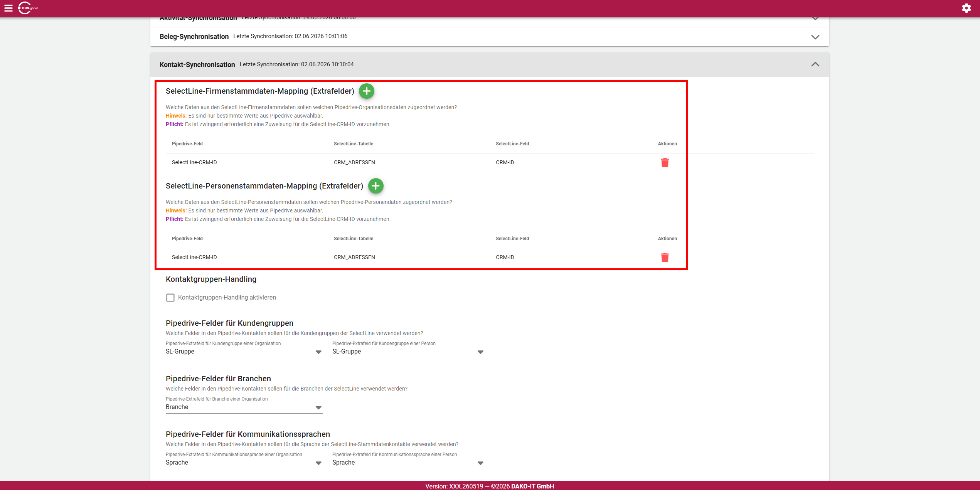Open Kundengruppe einer Person dropdown

[409, 352]
